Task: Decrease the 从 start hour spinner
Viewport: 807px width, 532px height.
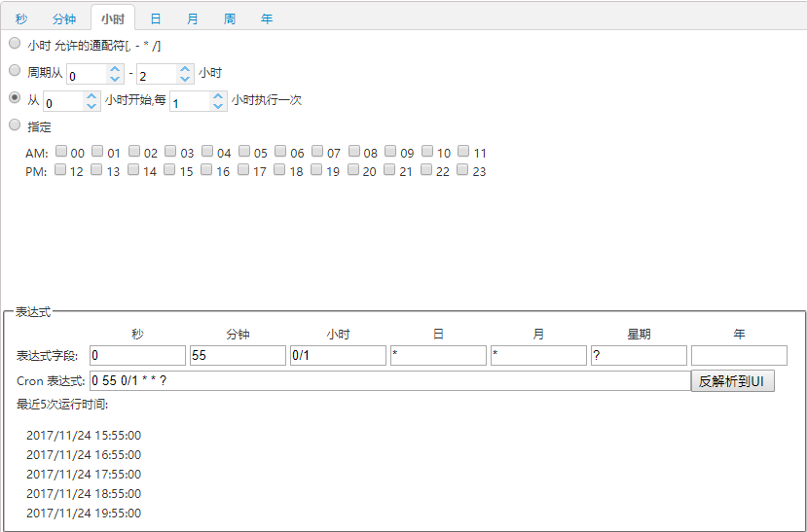Action: (x=92, y=105)
